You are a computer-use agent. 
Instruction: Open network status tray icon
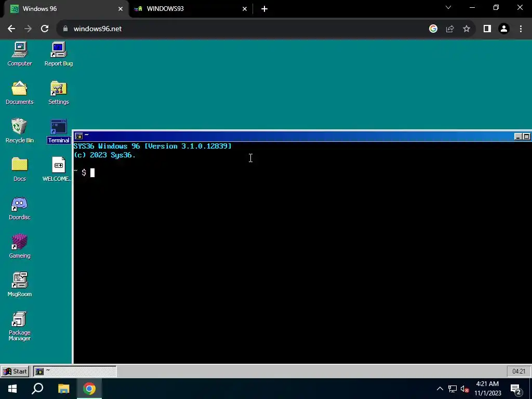[453, 389]
